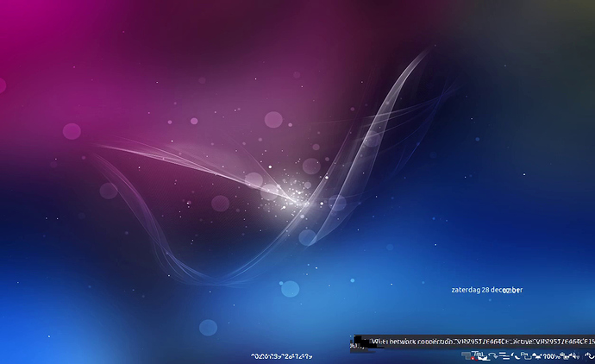Click the three-line menu icon in the tray
Screen dimensions: 595x364
click(504, 355)
